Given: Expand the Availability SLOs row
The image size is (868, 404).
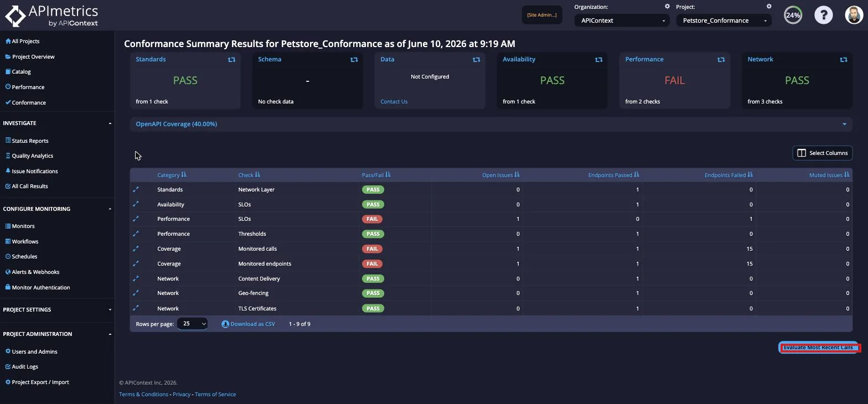Looking at the screenshot, I should click(x=136, y=204).
